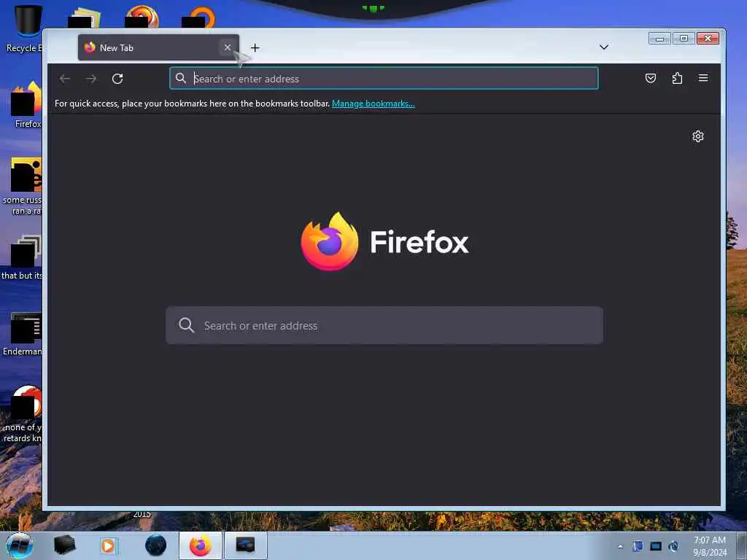Open the dark window app on the taskbar
747x560 pixels.
[245, 545]
